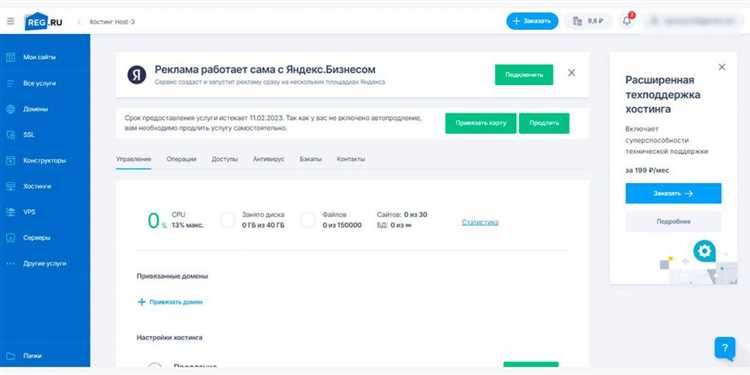This screenshot has width=750, height=375.
Task: Click the за 199 ₽/мес price text
Action: point(647,170)
